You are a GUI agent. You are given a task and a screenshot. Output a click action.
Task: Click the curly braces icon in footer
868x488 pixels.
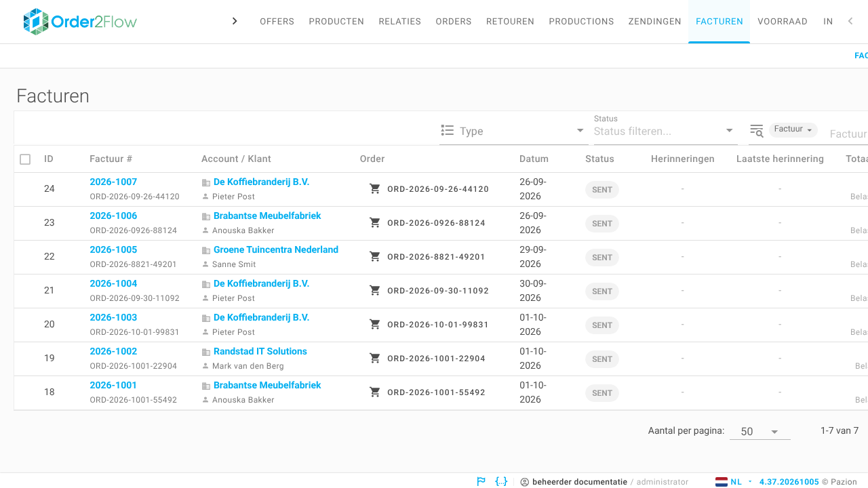(x=501, y=481)
